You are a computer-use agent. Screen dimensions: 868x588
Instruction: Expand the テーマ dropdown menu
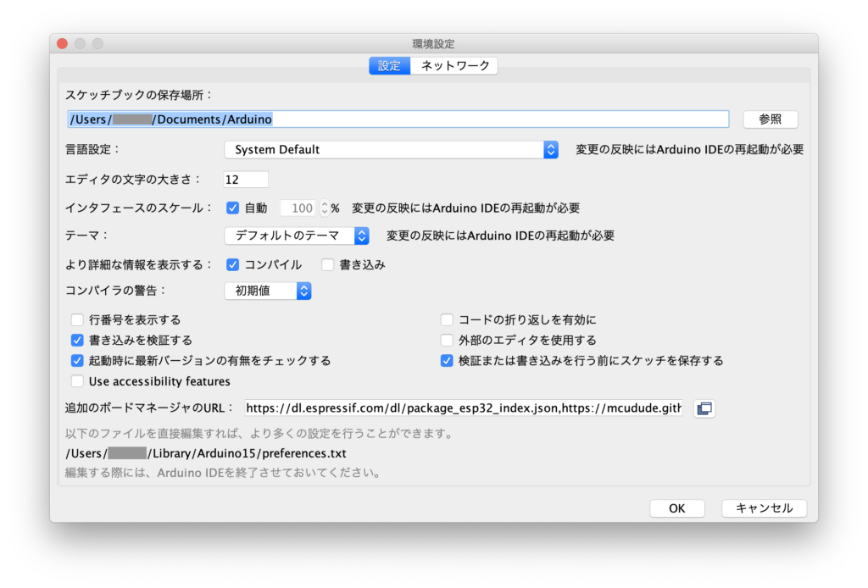pyautogui.click(x=297, y=236)
